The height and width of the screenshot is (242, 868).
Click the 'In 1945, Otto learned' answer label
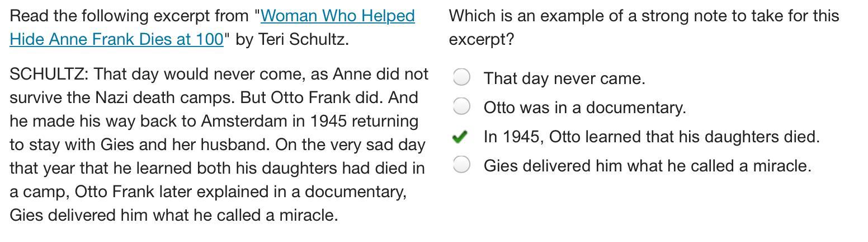(651, 137)
